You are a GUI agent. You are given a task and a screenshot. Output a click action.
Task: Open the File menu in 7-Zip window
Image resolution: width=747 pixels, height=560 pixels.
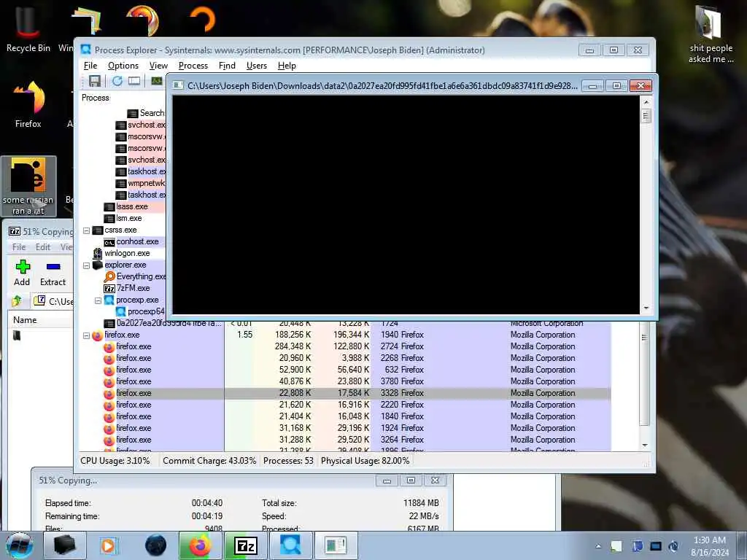[19, 247]
